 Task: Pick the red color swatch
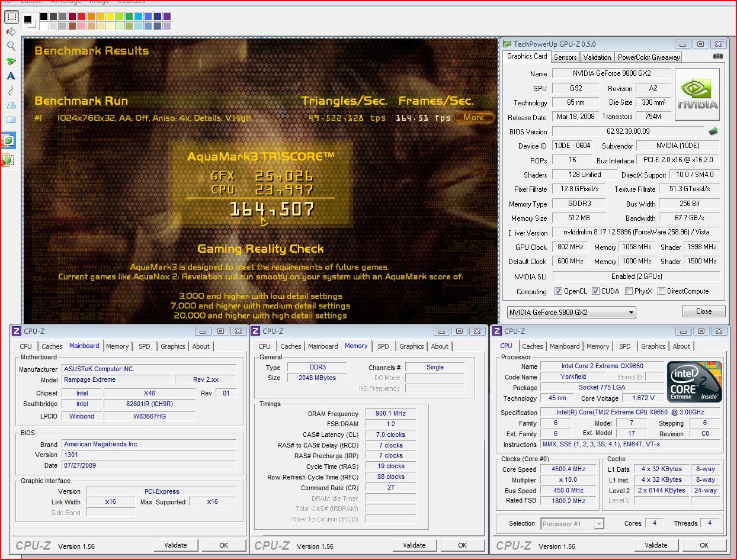pyautogui.click(x=82, y=17)
